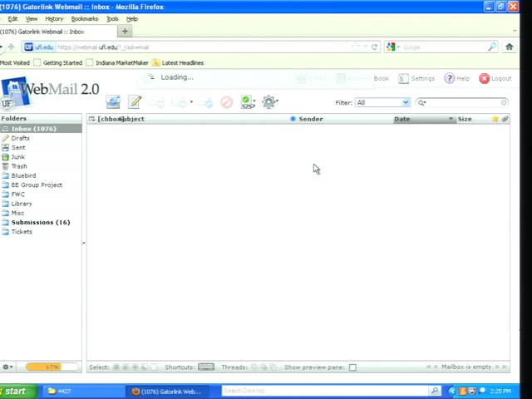Reload the page with refresh icon

coord(375,47)
